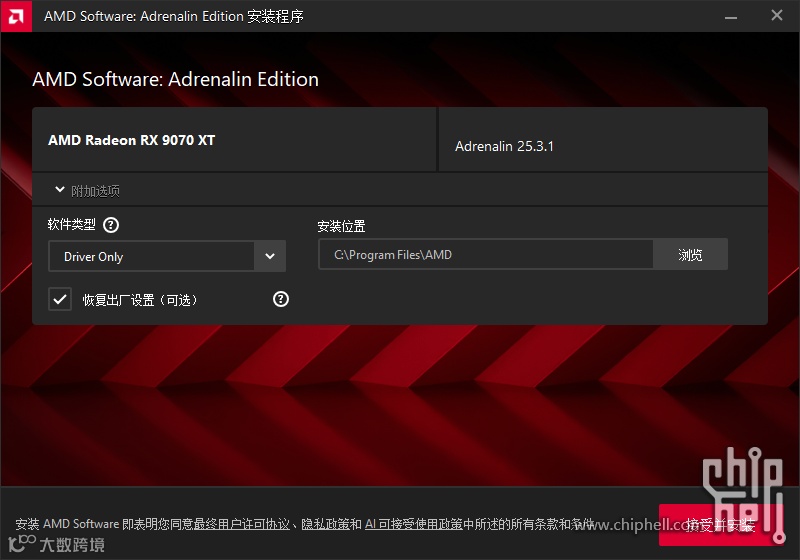Select the Driver Only combo box field
Viewport: 800px width, 560px height.
click(x=167, y=256)
